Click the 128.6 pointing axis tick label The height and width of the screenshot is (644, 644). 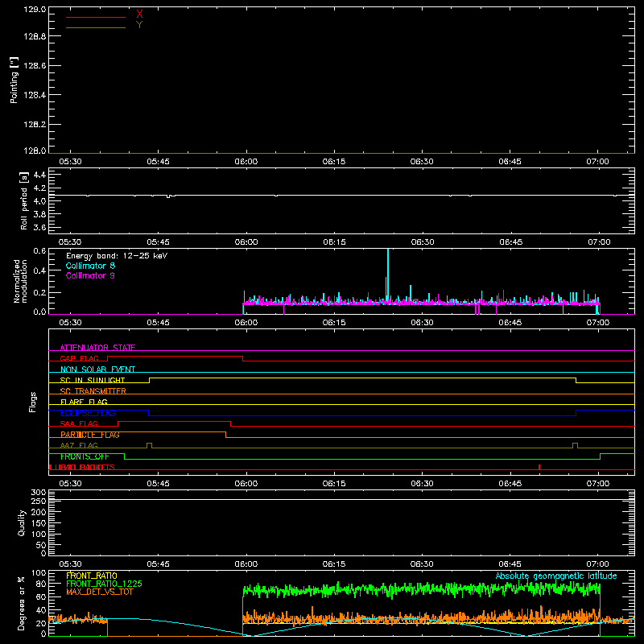(x=35, y=66)
